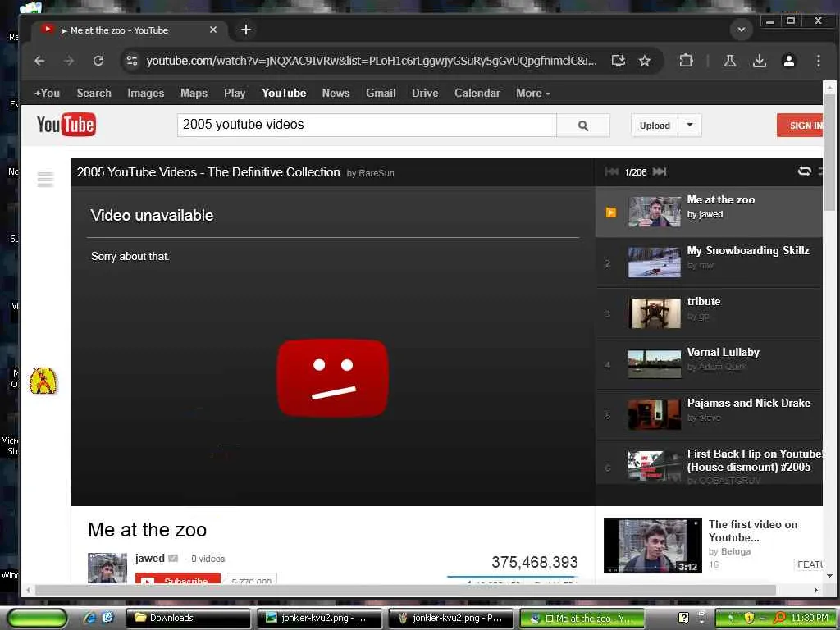Image resolution: width=840 pixels, height=630 pixels.
Task: Skip to next playlist video
Action: (660, 171)
